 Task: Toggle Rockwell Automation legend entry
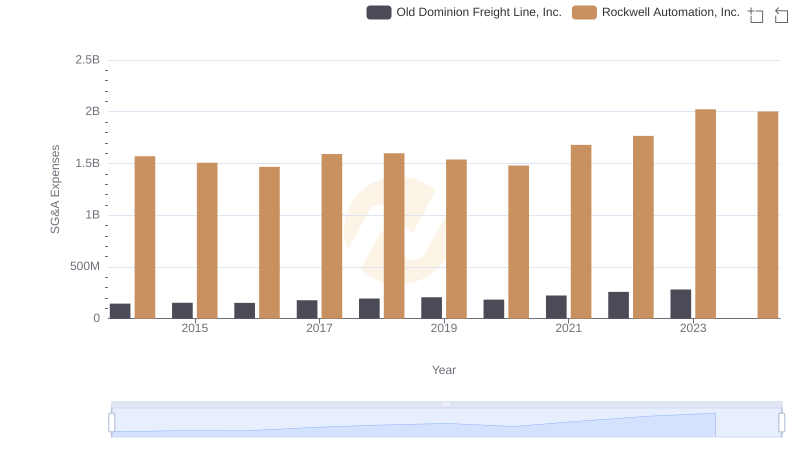click(656, 12)
